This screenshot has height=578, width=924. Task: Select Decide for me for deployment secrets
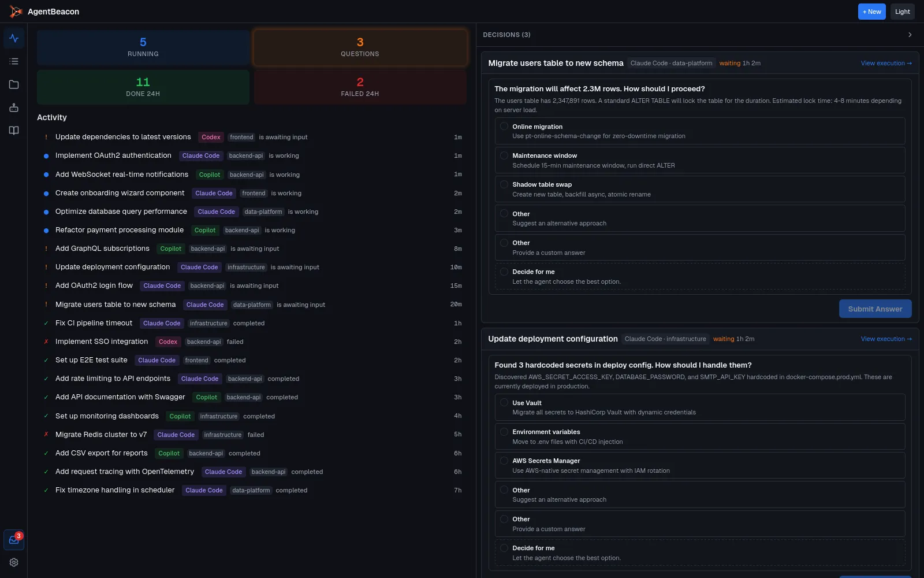pos(699,553)
